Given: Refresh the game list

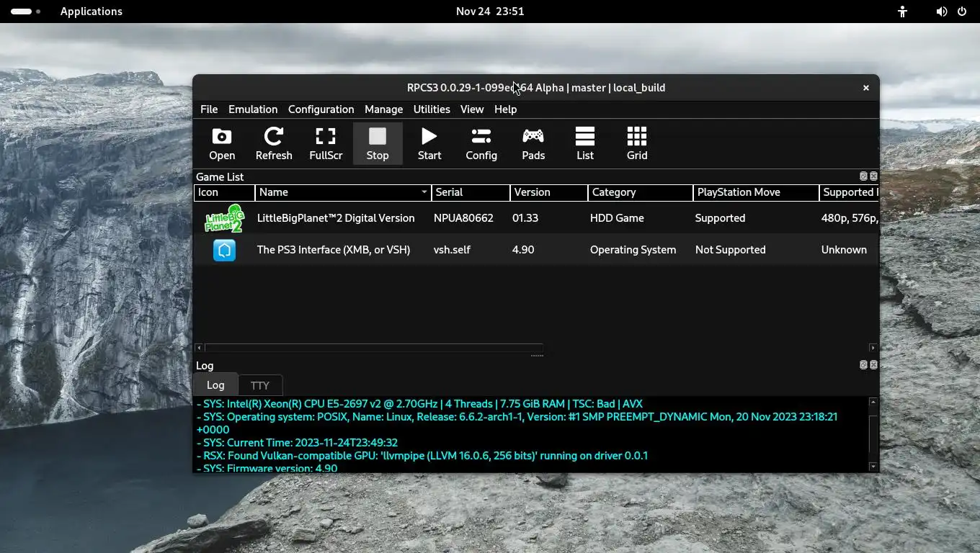Looking at the screenshot, I should [274, 143].
